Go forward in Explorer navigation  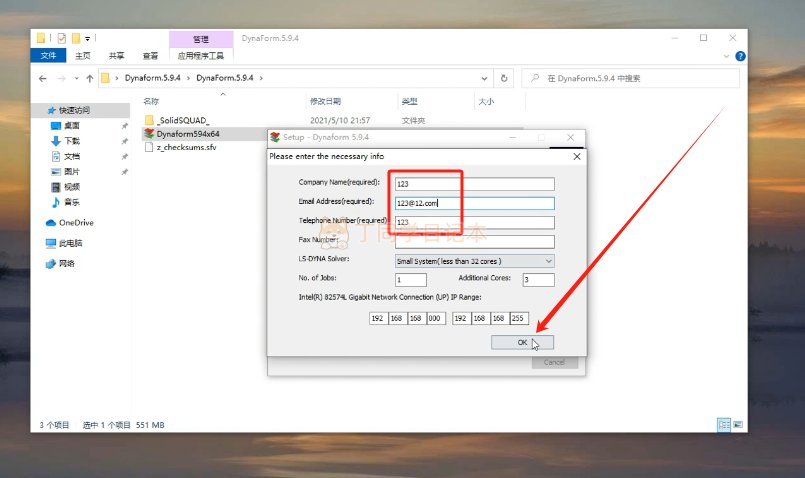(x=62, y=79)
